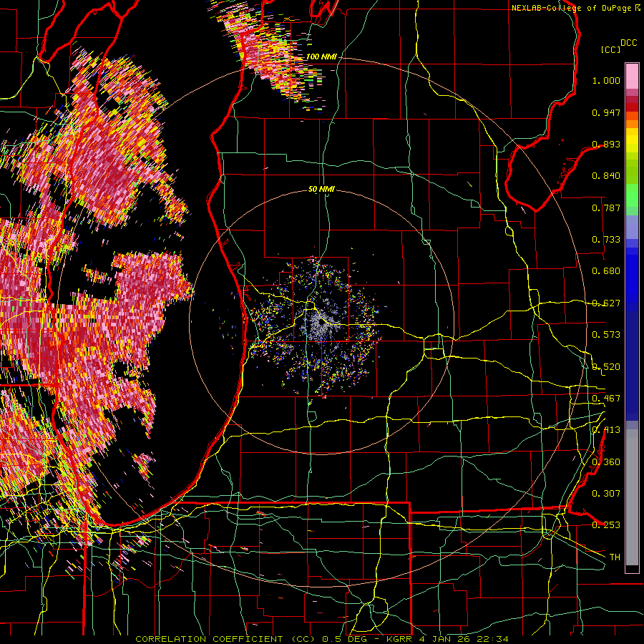
Task: Select the 0.627 scale value
Action: point(606,303)
